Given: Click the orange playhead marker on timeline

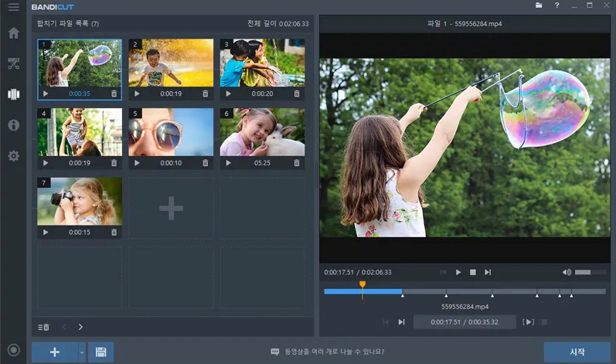Looking at the screenshot, I should click(362, 284).
